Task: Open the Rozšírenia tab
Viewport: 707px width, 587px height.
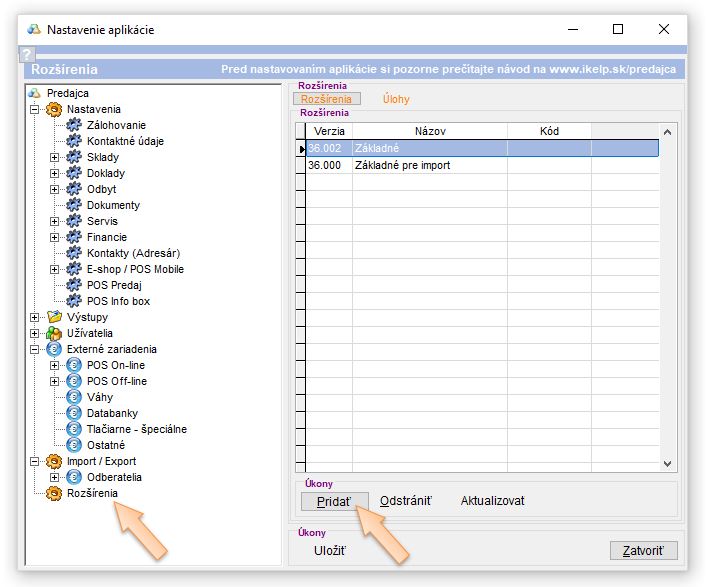Action: pos(326,99)
